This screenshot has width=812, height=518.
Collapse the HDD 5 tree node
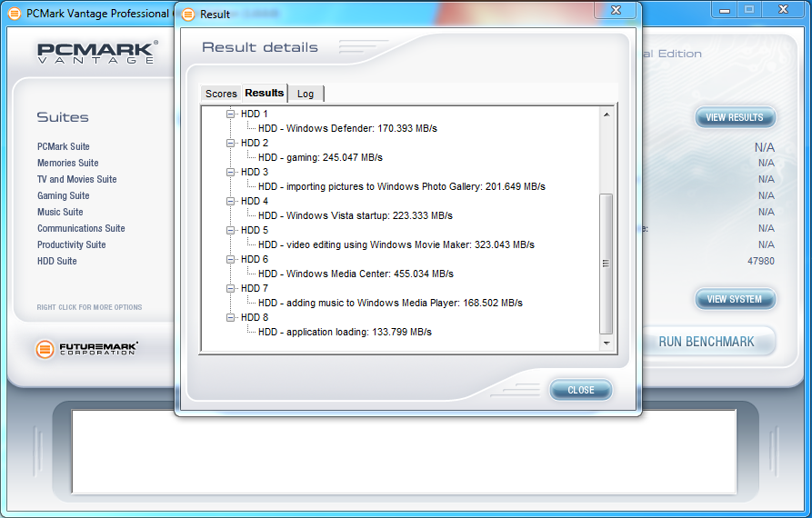pyautogui.click(x=230, y=230)
